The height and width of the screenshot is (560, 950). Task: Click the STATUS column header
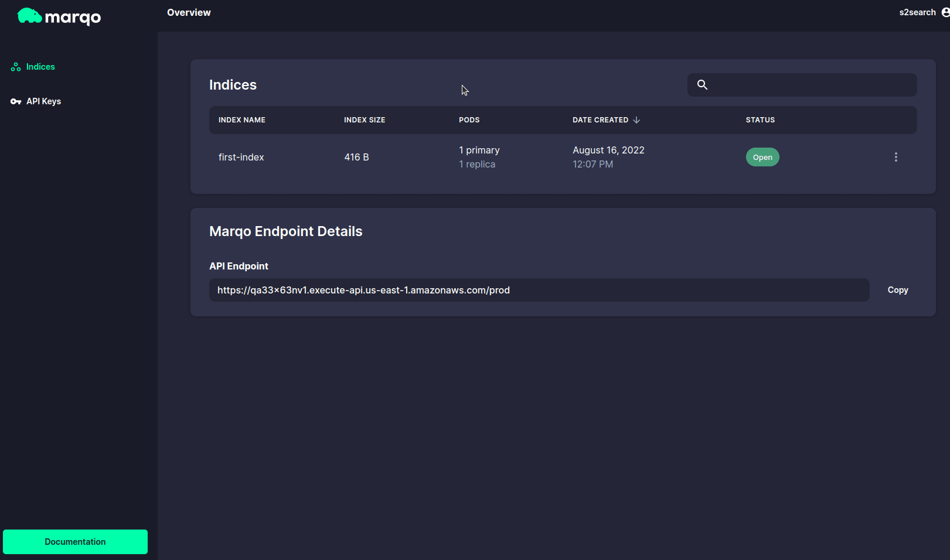point(760,120)
